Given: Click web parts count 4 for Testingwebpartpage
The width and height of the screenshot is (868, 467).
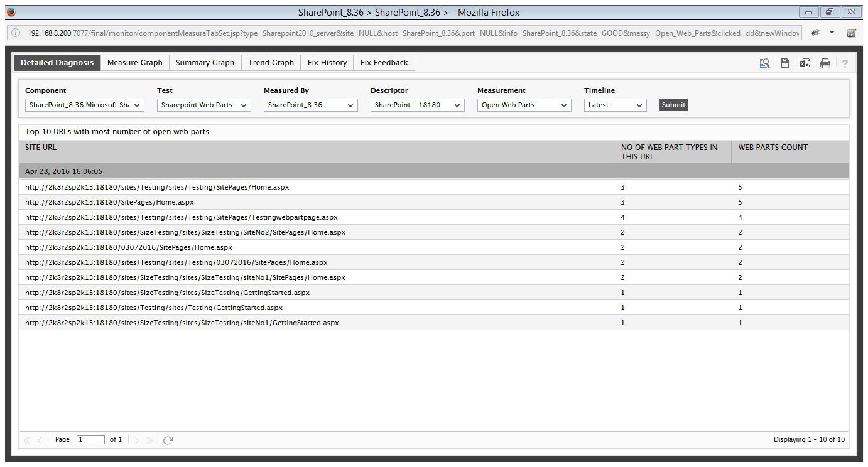Looking at the screenshot, I should click(741, 217).
